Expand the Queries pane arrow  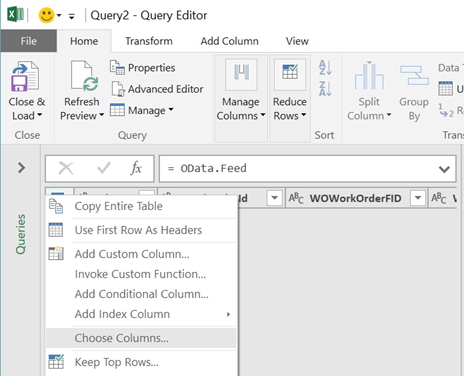point(21,168)
